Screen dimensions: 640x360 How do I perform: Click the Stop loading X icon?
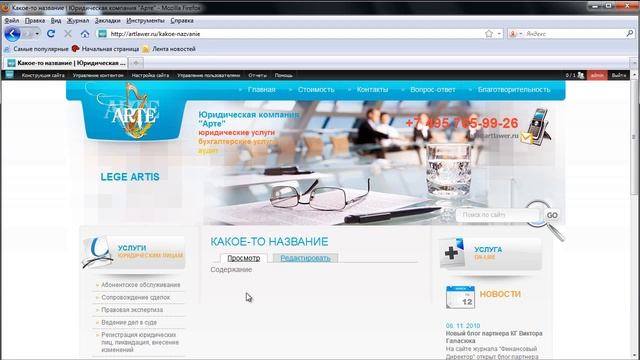pyautogui.click(x=68, y=34)
